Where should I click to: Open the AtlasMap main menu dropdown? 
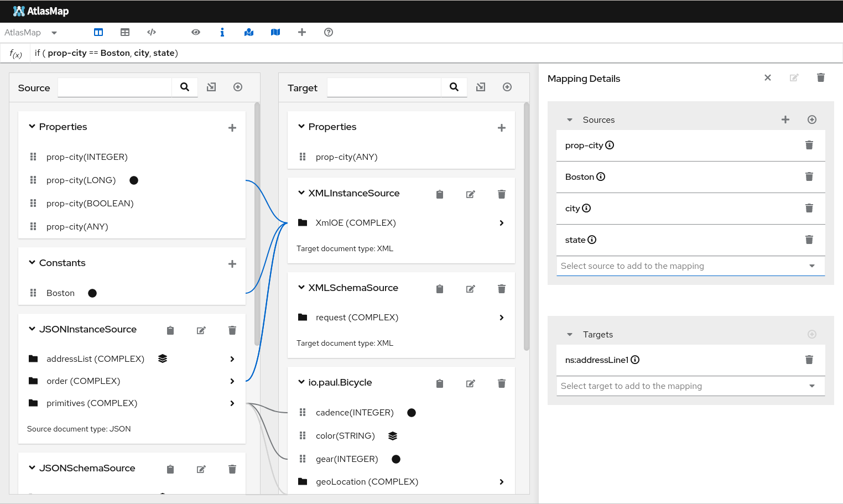pos(31,33)
